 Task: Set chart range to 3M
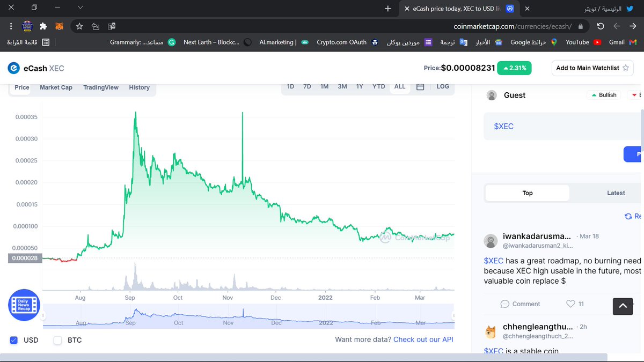click(x=342, y=86)
